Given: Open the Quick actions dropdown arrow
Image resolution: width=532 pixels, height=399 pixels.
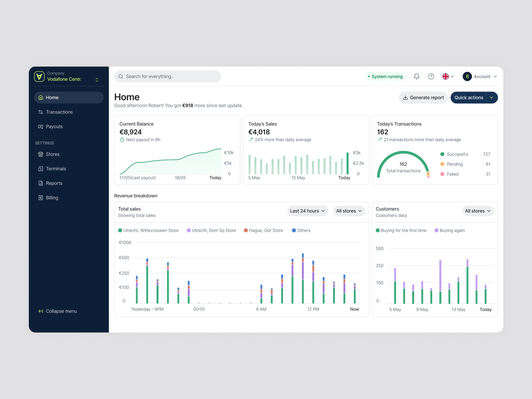Looking at the screenshot, I should pos(491,98).
